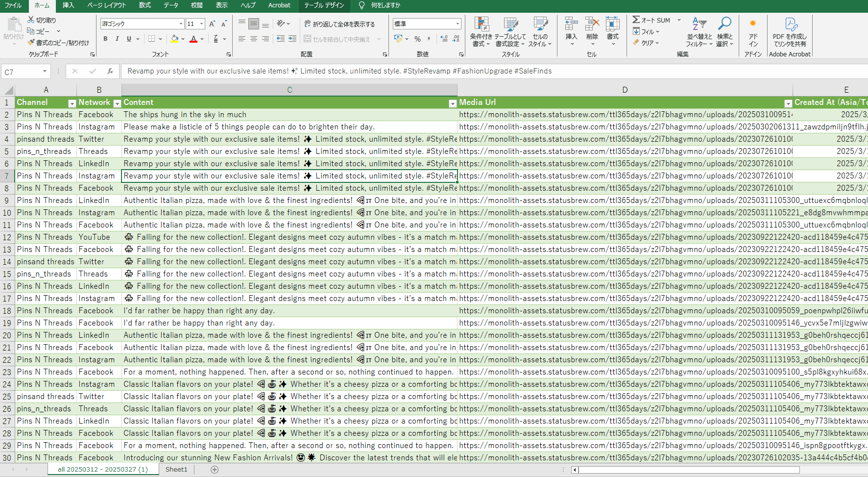Open the Network column filter dropdown
868x477 pixels.
[117, 103]
